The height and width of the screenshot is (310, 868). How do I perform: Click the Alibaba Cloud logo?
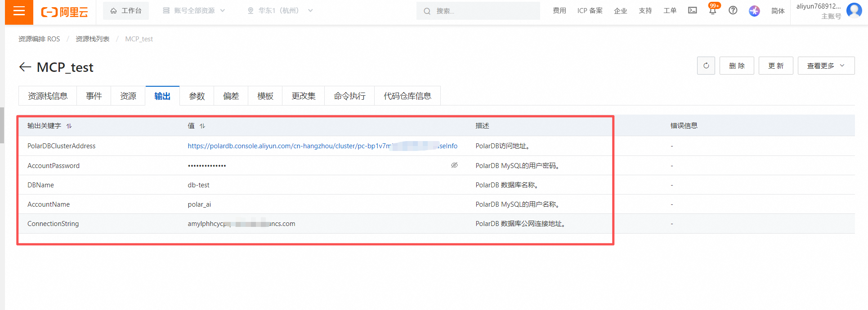65,12
